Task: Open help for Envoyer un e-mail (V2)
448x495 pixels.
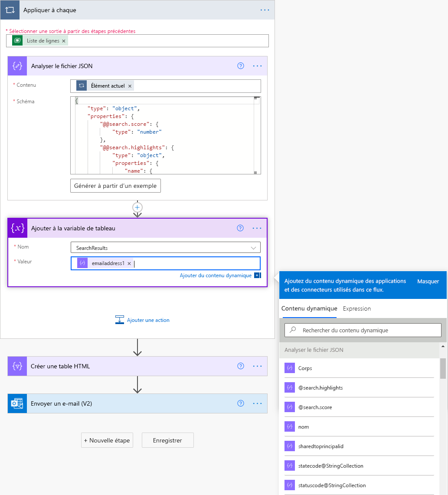Action: click(240, 403)
